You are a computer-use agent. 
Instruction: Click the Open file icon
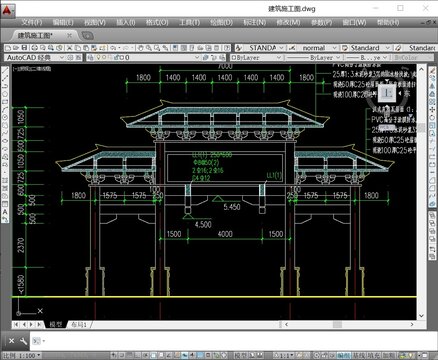click(x=16, y=48)
